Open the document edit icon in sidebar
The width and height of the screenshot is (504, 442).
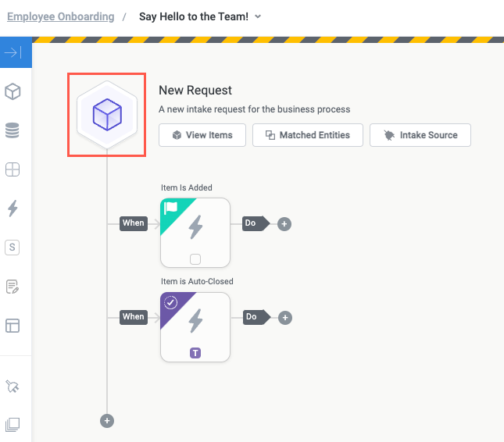pos(13,287)
